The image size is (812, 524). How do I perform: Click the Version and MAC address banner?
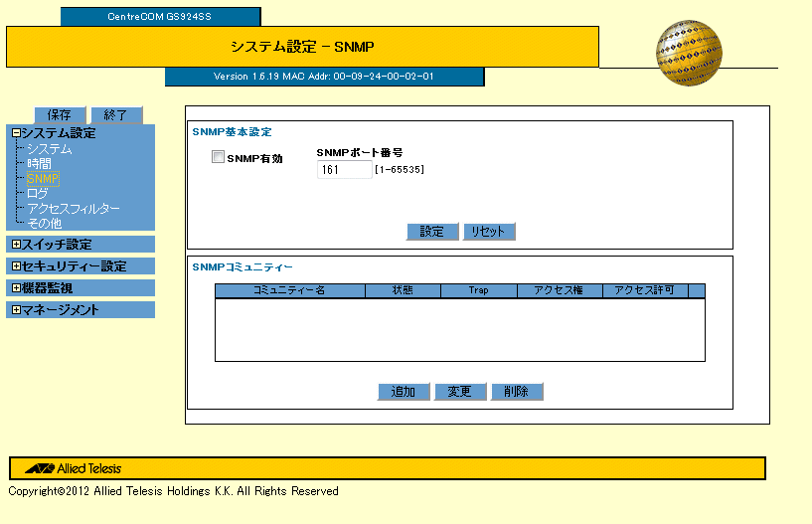click(325, 77)
